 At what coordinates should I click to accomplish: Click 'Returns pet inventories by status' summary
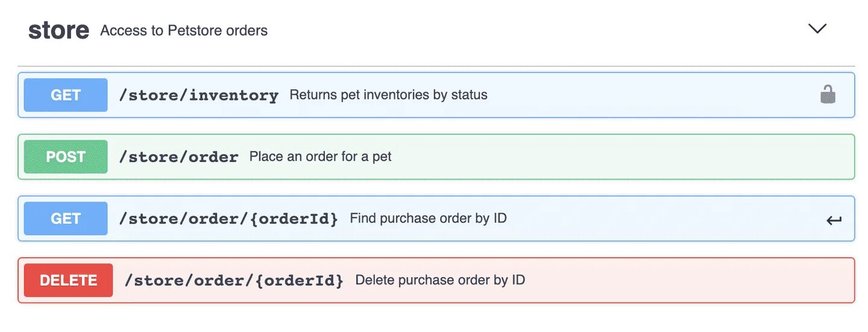(x=388, y=95)
